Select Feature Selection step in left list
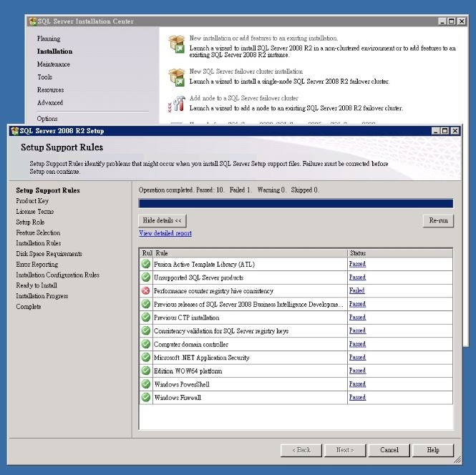This screenshot has width=476, height=475. coord(38,232)
